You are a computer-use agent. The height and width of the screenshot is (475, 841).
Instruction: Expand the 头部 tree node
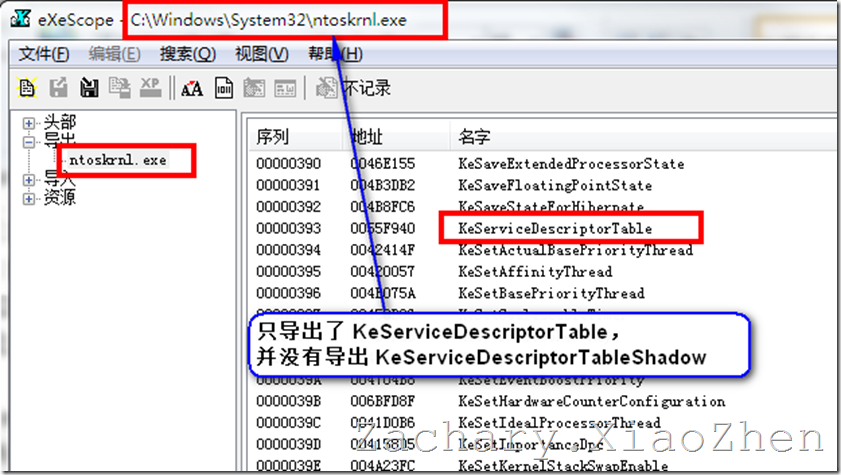click(x=28, y=123)
